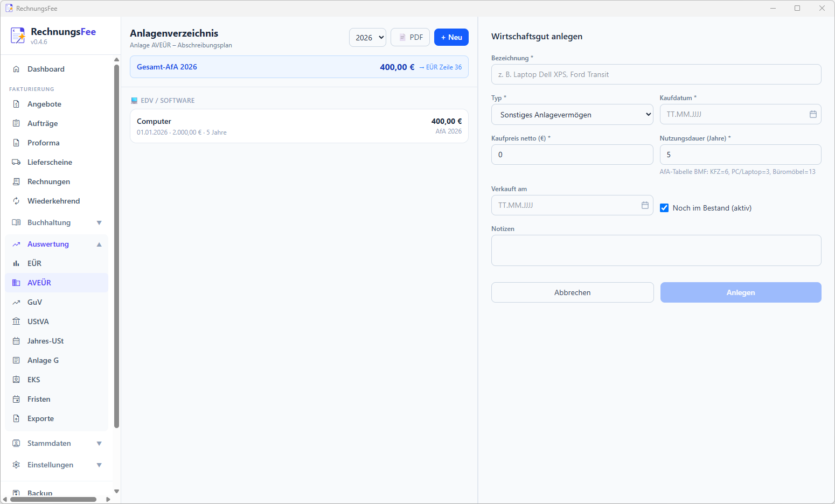Viewport: 835px width, 504px height.
Task: Click the sidebar vertical scrollbar
Action: [x=117, y=247]
